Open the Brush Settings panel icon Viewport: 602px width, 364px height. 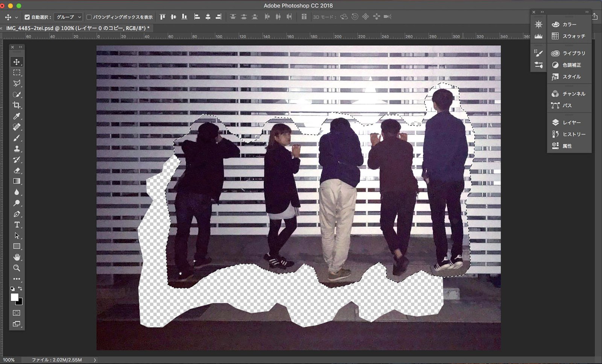[x=539, y=53]
